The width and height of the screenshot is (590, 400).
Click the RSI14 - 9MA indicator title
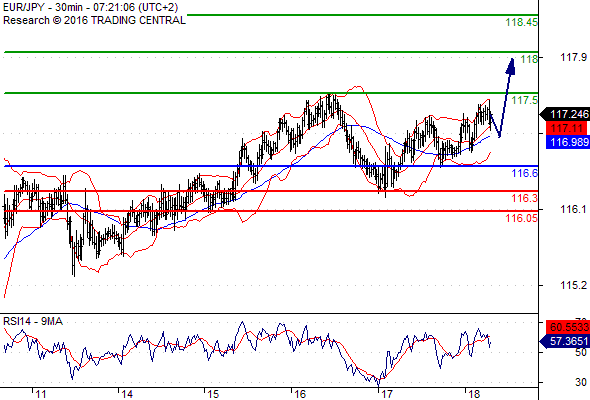(33, 321)
